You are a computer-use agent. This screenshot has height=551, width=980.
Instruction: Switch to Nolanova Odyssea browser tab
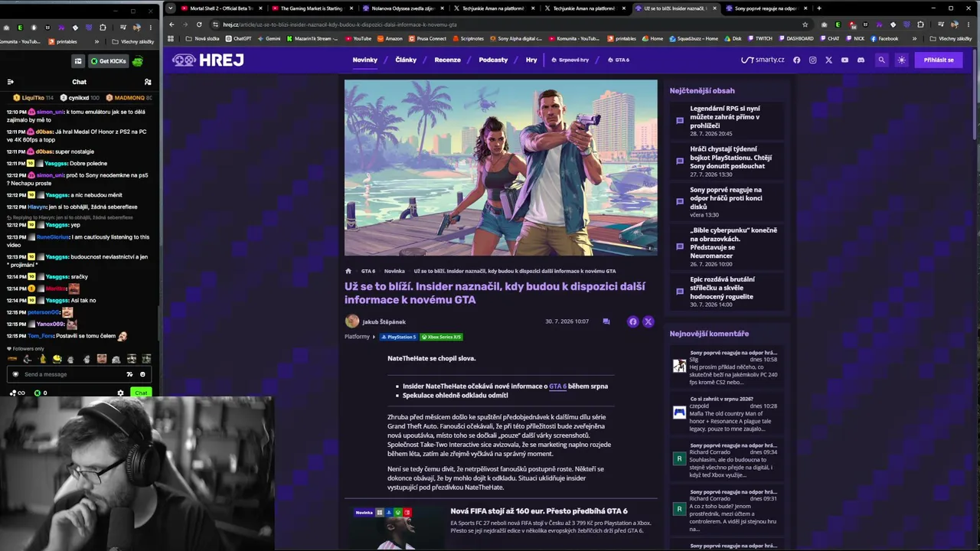[402, 8]
